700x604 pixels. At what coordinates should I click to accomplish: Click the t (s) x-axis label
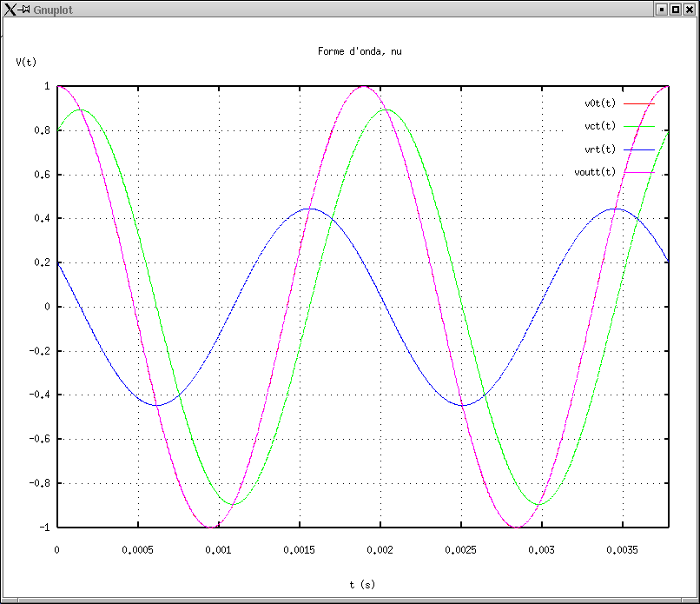(x=362, y=585)
